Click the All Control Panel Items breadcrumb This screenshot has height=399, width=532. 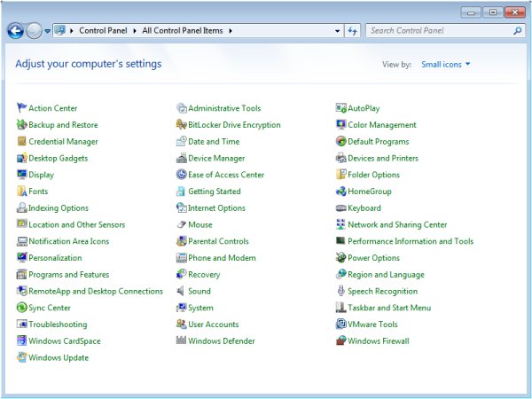tap(183, 30)
